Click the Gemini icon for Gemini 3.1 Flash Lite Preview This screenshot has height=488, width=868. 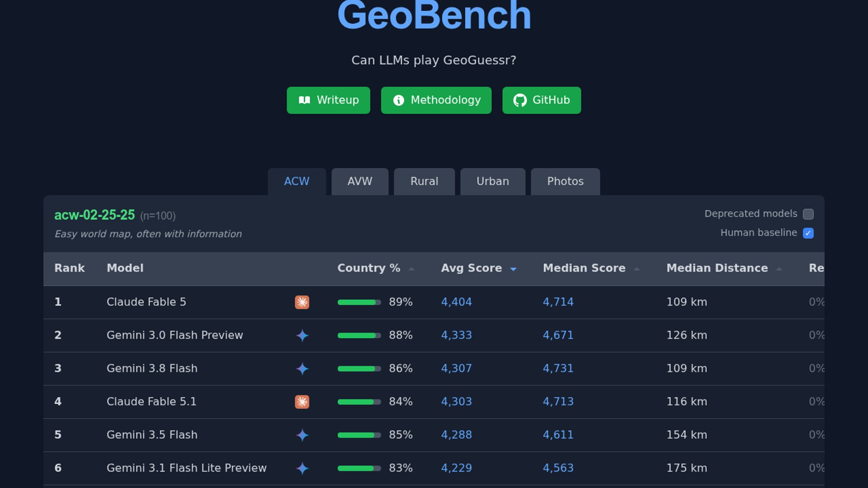(x=302, y=468)
